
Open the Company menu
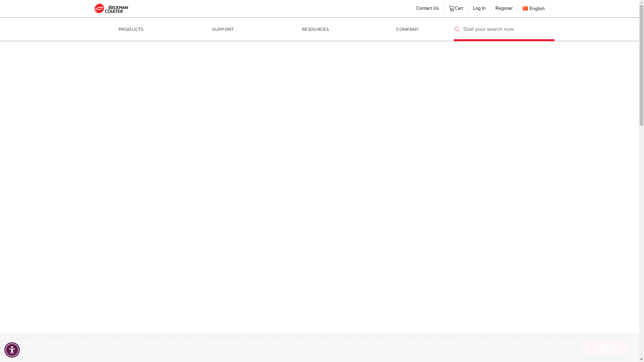407,29
